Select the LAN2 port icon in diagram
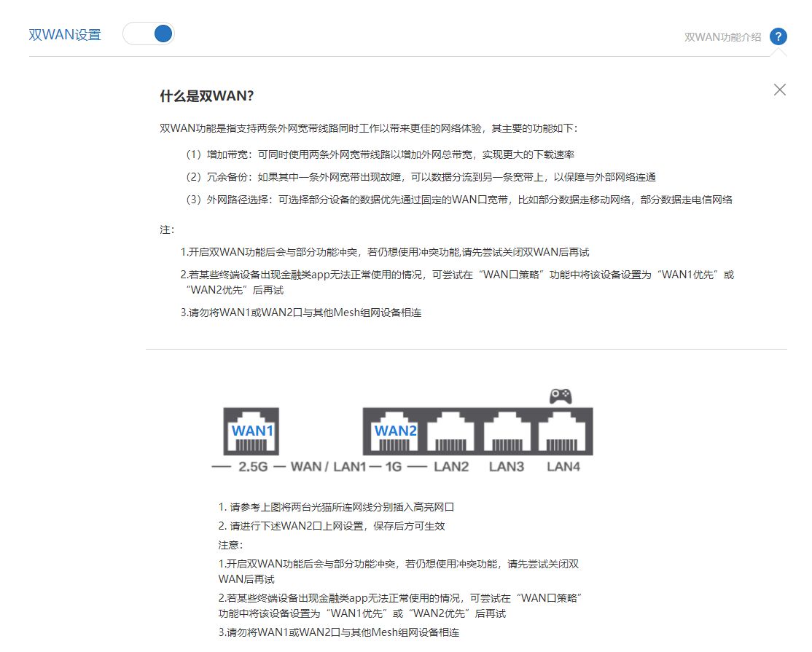Screen dimensions: 812x652 click(450, 433)
